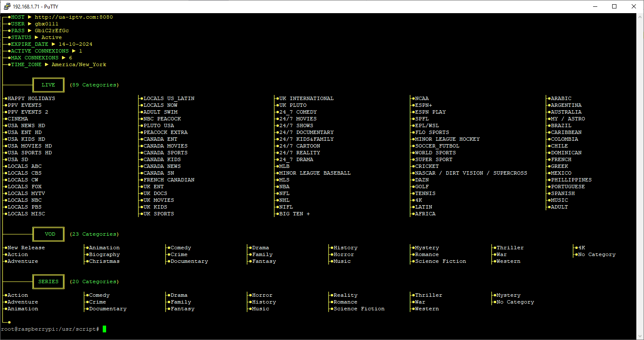Click the 'PORTUGUESE' live category
Screen dimensions: 644x340
(568, 187)
